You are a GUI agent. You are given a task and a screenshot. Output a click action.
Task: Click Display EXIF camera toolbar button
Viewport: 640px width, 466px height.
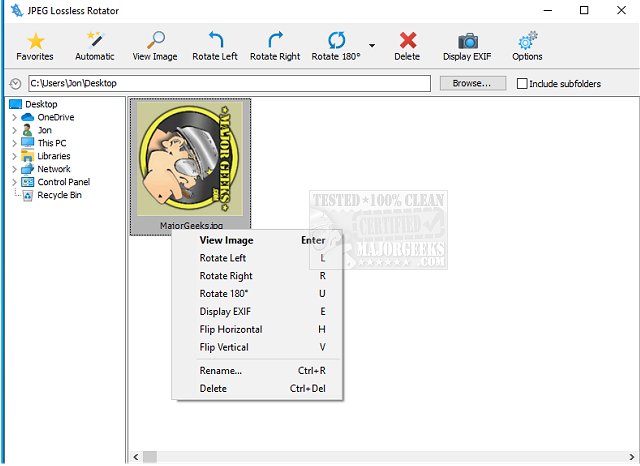(x=467, y=46)
